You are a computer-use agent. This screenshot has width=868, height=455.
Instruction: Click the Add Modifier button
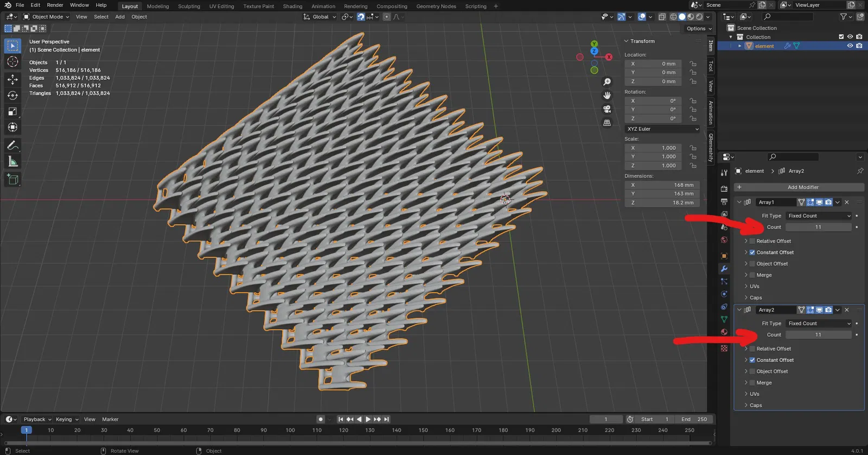[x=802, y=187]
